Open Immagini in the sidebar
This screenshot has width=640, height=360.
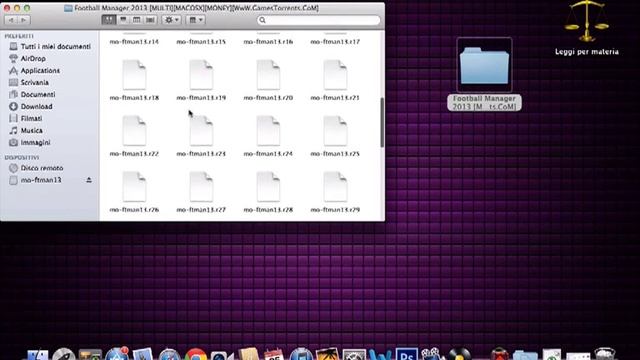coord(30,142)
